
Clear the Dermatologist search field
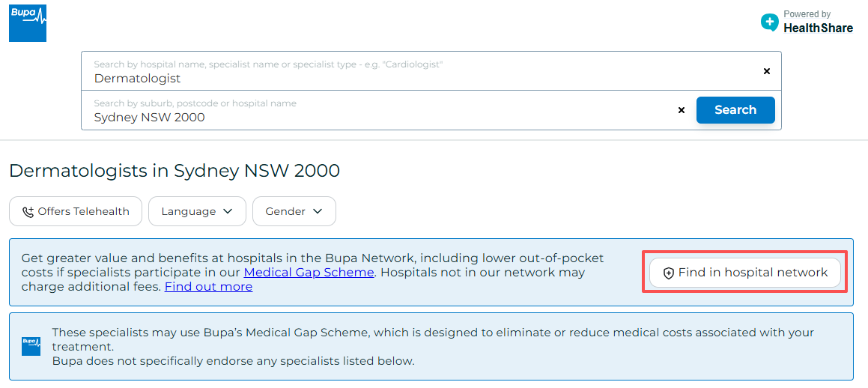pyautogui.click(x=766, y=71)
